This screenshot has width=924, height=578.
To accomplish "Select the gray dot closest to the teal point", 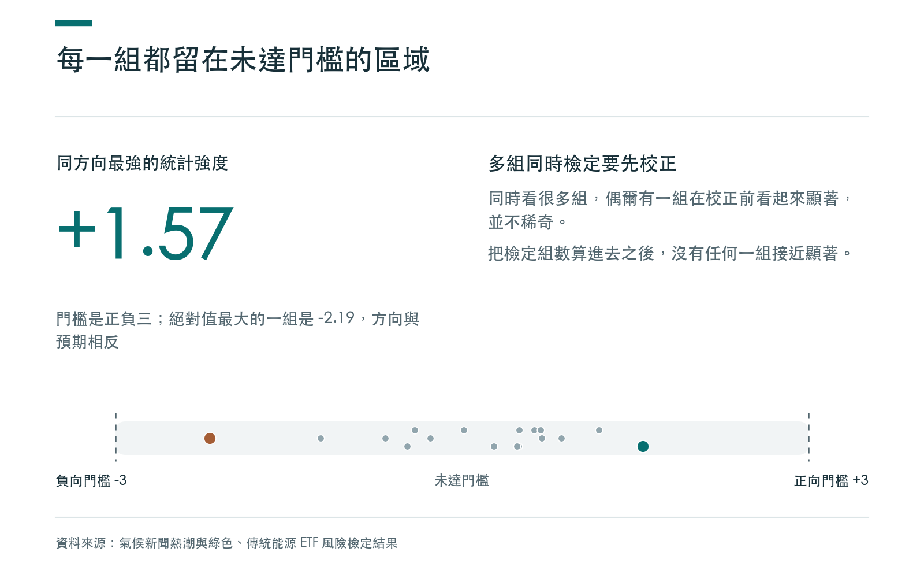I will (x=599, y=430).
